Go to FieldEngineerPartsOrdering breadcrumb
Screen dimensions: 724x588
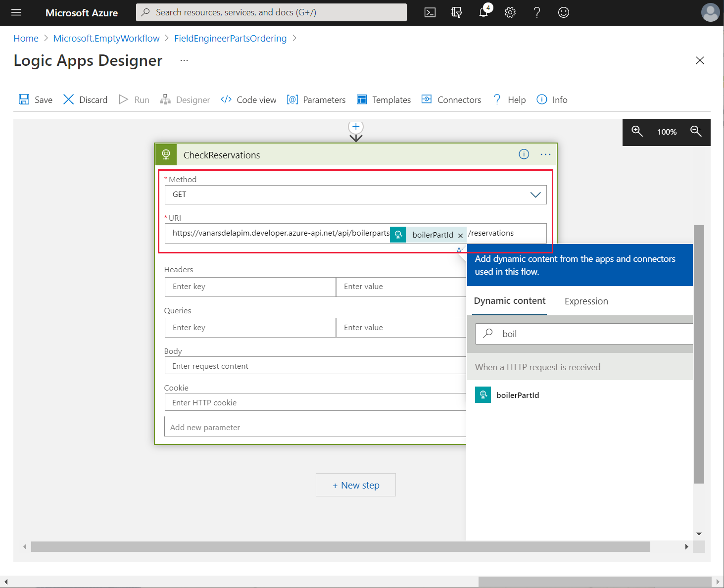[230, 39]
